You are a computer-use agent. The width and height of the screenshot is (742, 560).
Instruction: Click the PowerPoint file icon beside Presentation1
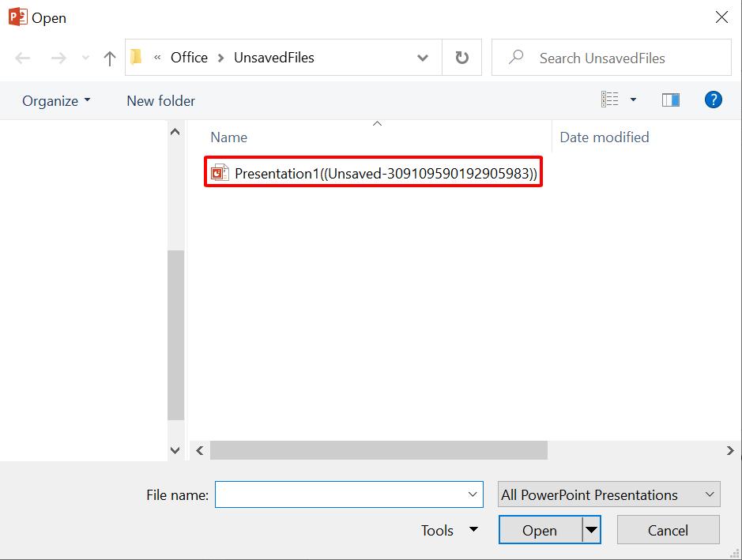(x=220, y=171)
